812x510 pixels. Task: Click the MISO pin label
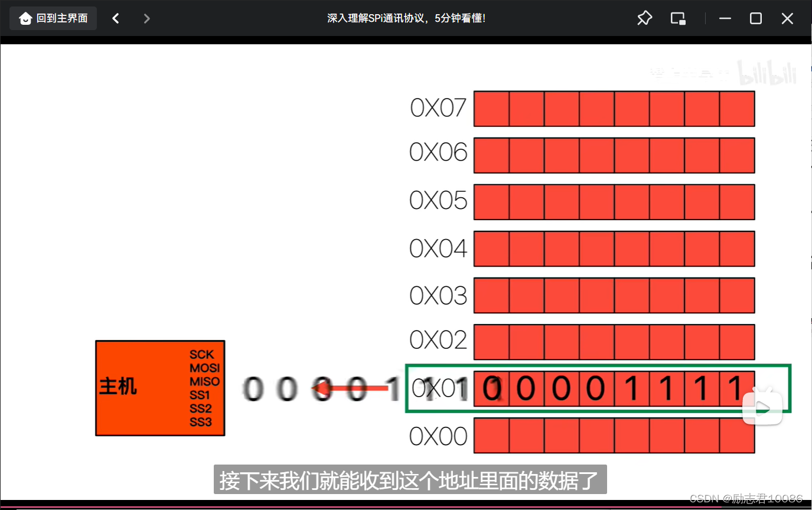(204, 382)
